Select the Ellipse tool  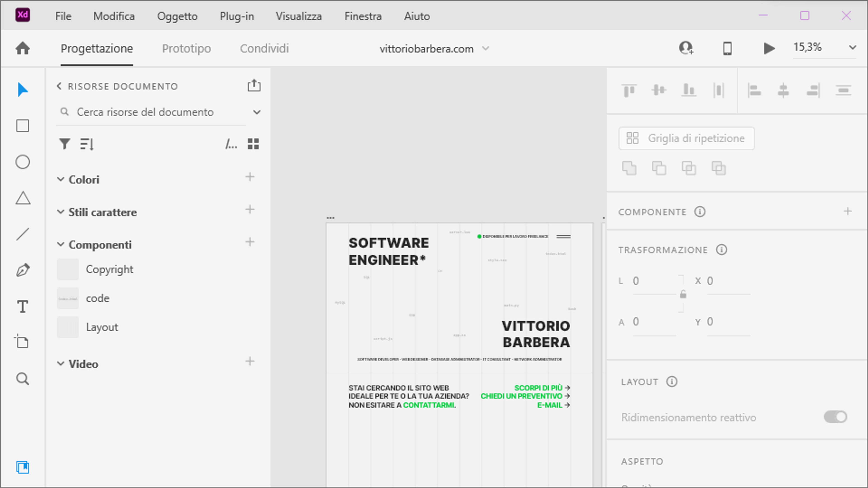(x=23, y=162)
